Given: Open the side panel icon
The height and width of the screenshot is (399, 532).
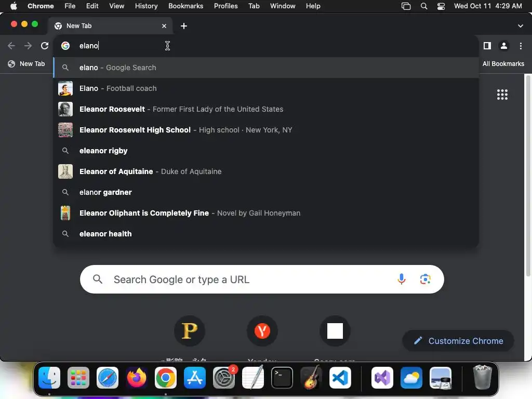Looking at the screenshot, I should tap(487, 46).
